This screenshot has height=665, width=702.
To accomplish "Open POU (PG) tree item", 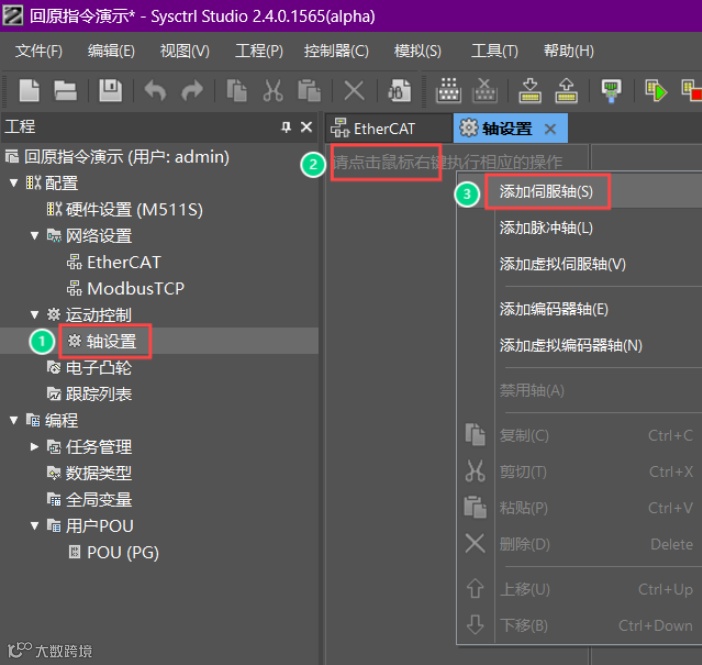I will (114, 552).
